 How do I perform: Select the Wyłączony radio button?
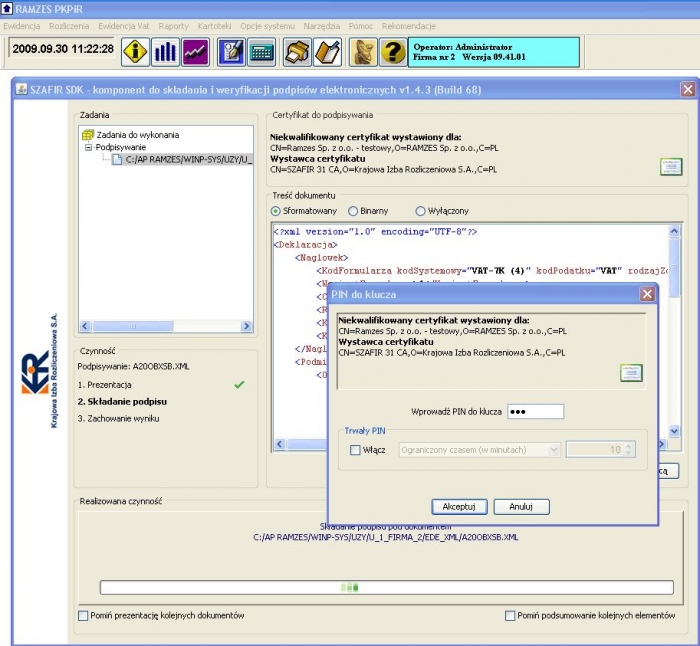(x=420, y=211)
